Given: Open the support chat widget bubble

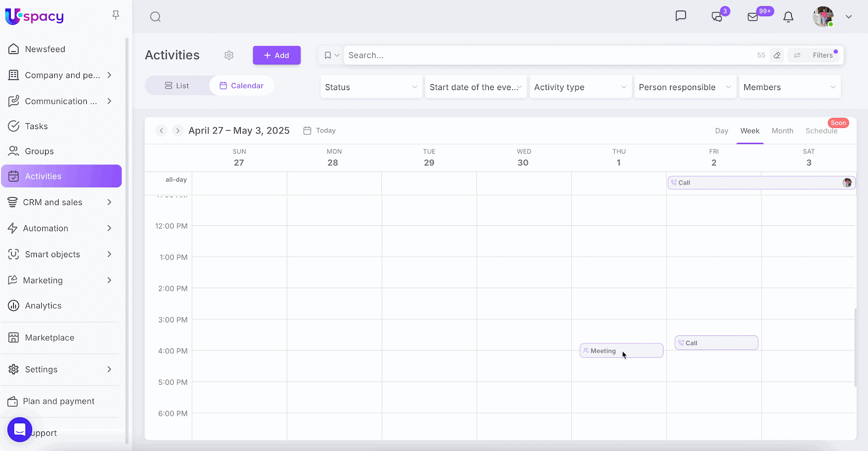Looking at the screenshot, I should pos(20,430).
